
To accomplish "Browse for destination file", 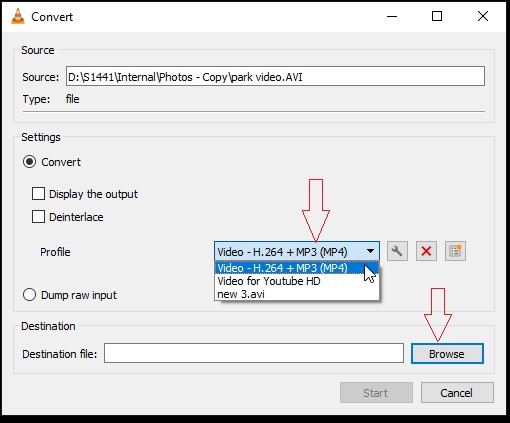I will [447, 354].
